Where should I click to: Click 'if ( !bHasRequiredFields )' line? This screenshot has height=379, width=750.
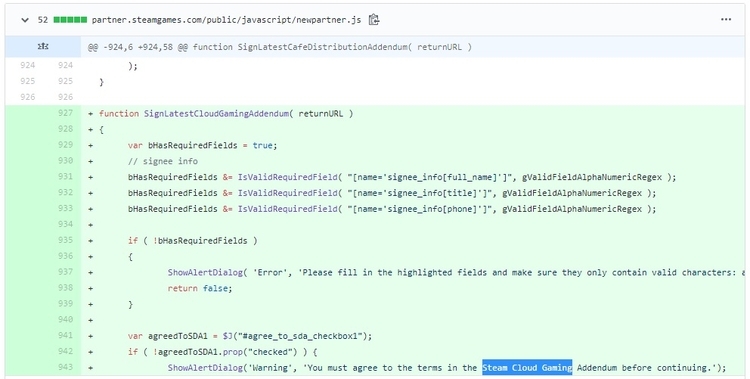(x=192, y=241)
